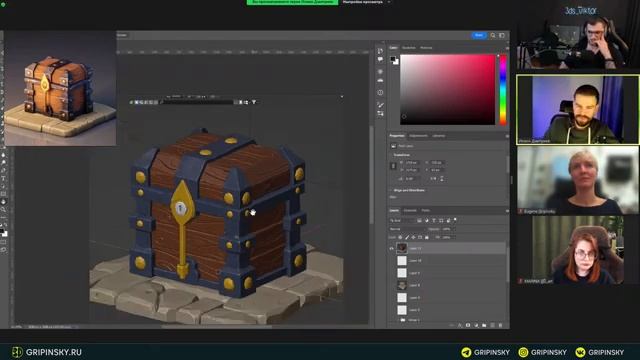This screenshot has width=640, height=360.
Task: Select the Horizontal Type tool
Action: point(3,178)
